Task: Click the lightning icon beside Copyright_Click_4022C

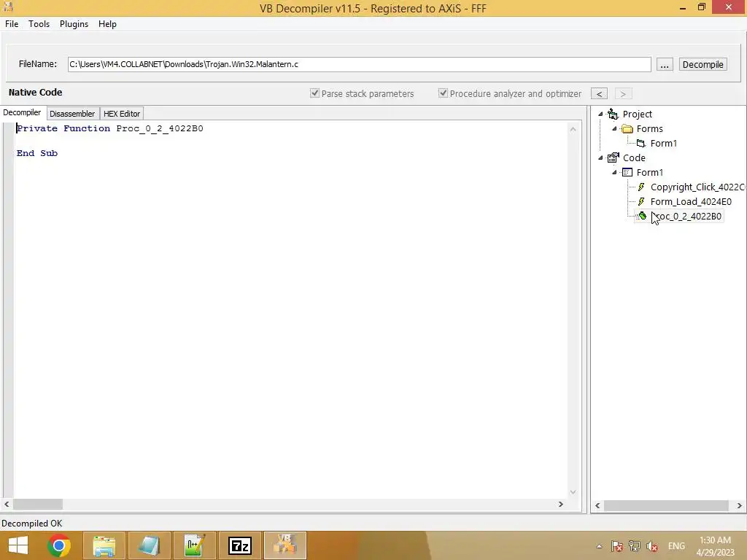Action: click(641, 187)
